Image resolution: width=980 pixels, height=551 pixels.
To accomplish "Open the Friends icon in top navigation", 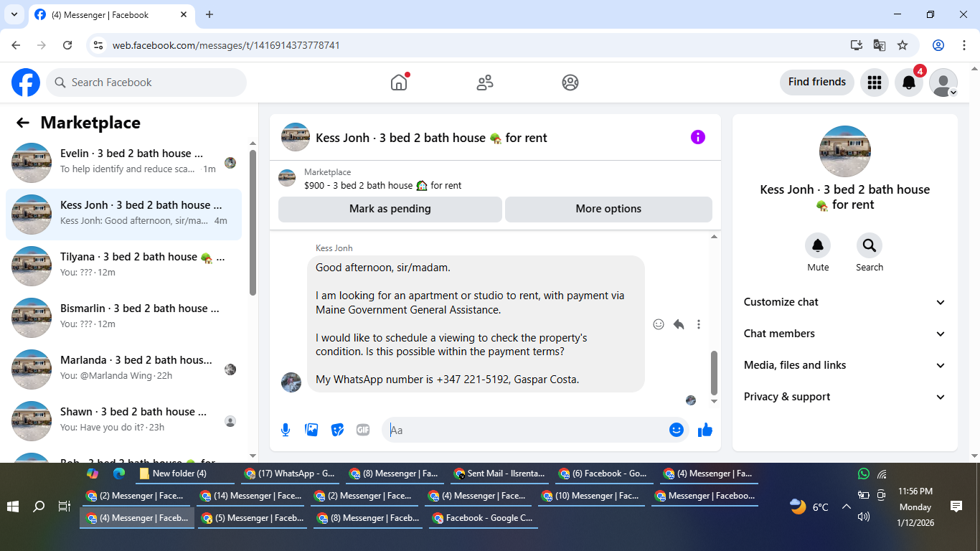I will (485, 83).
